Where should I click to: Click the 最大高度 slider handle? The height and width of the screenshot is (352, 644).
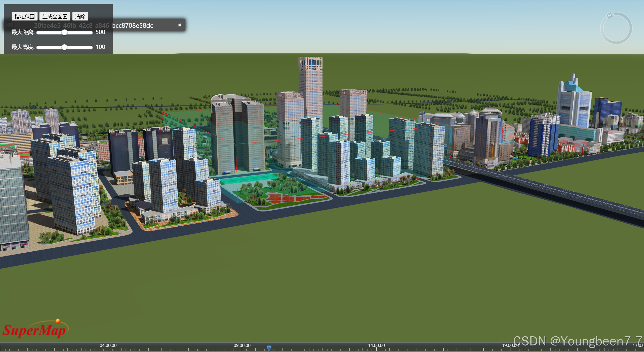click(x=64, y=47)
